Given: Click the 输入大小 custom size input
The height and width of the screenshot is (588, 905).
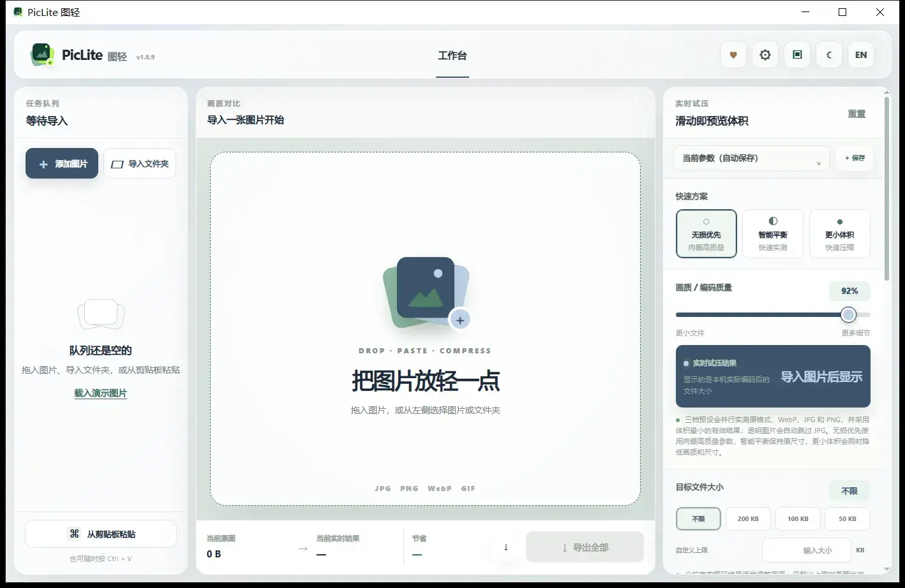Looking at the screenshot, I should [x=807, y=550].
